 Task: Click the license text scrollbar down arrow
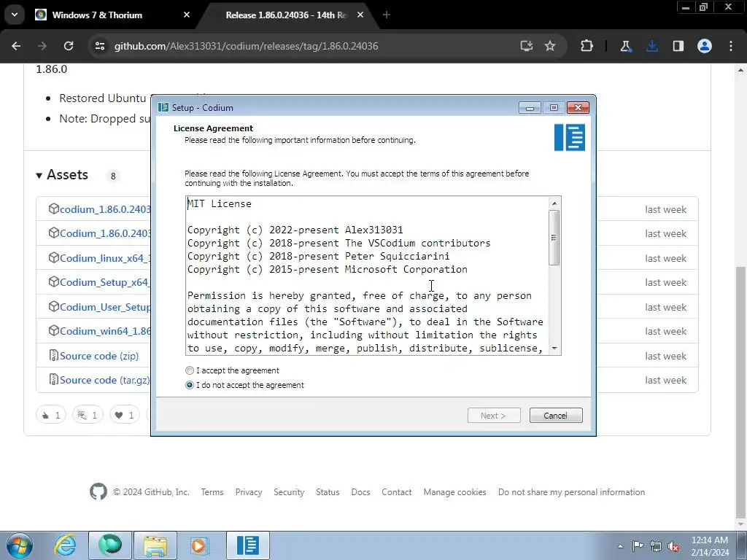click(x=554, y=348)
